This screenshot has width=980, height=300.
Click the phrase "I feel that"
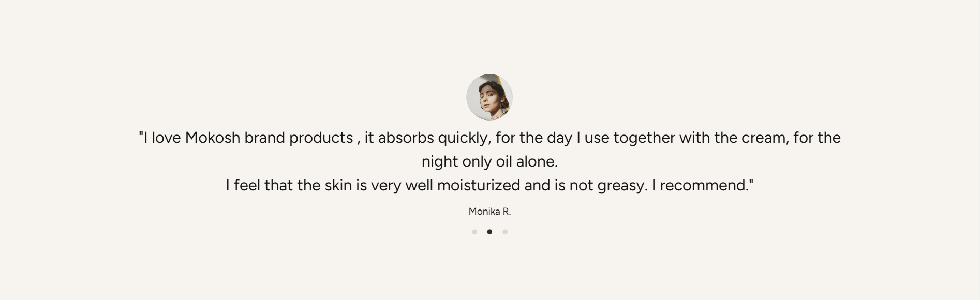tap(259, 185)
